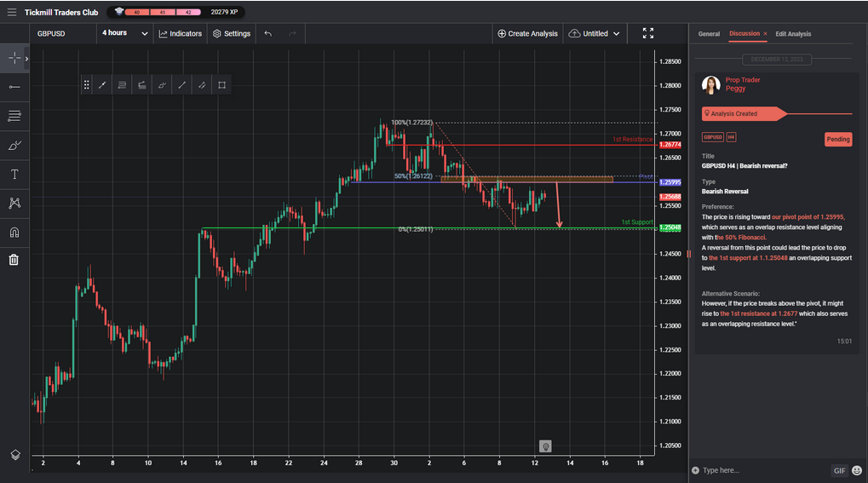
Task: Redo the chart action
Action: tap(292, 34)
